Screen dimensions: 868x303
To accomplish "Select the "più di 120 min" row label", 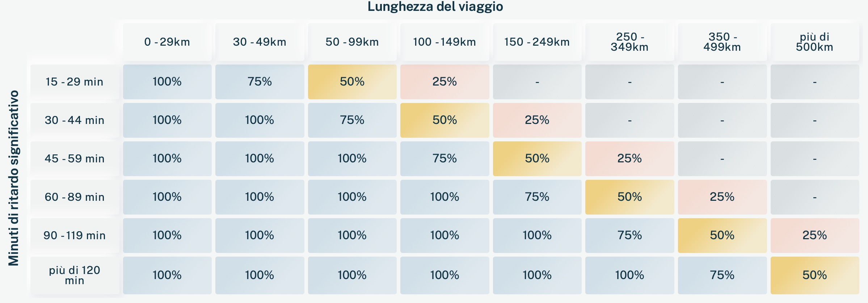I will (x=75, y=275).
